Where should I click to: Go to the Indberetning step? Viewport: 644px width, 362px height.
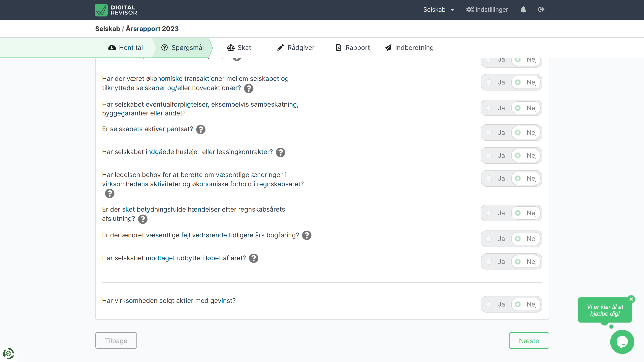[409, 47]
